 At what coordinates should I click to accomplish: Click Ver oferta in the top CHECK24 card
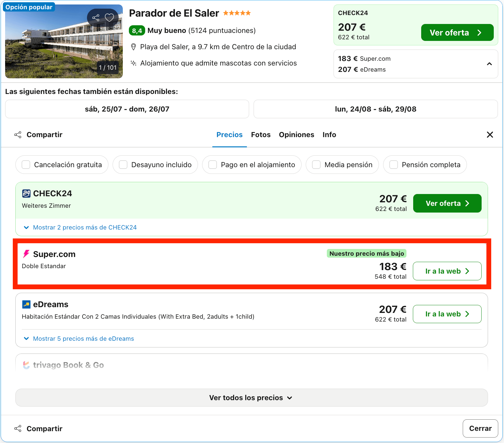pos(457,33)
